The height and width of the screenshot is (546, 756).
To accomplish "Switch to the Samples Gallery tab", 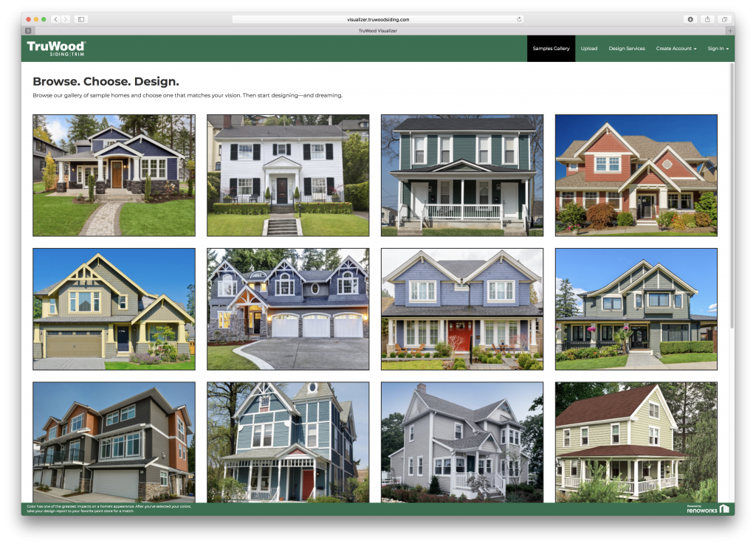I will click(551, 48).
